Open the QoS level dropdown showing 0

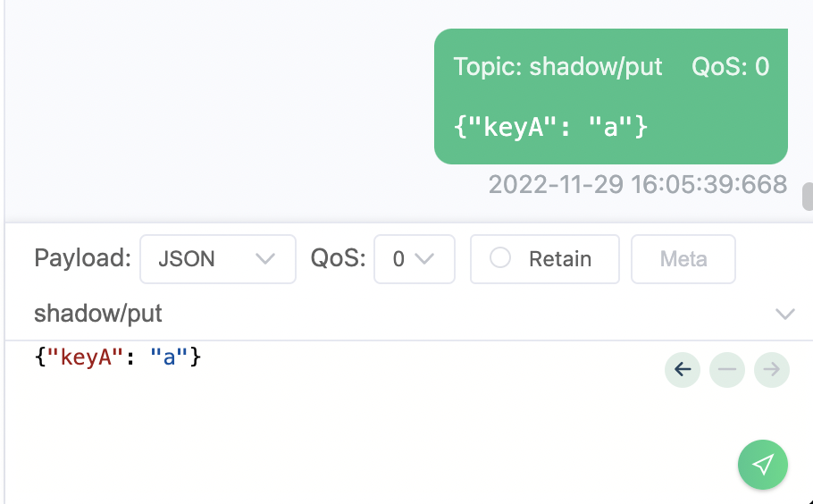[x=415, y=259]
